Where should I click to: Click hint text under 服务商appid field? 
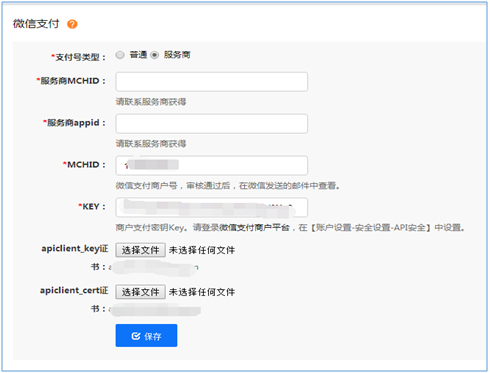coord(151,144)
